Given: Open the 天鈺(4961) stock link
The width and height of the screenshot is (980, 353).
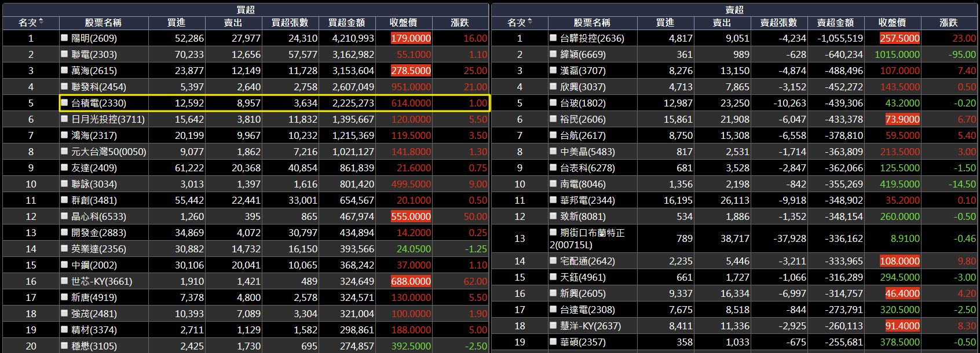Looking at the screenshot, I should (583, 277).
